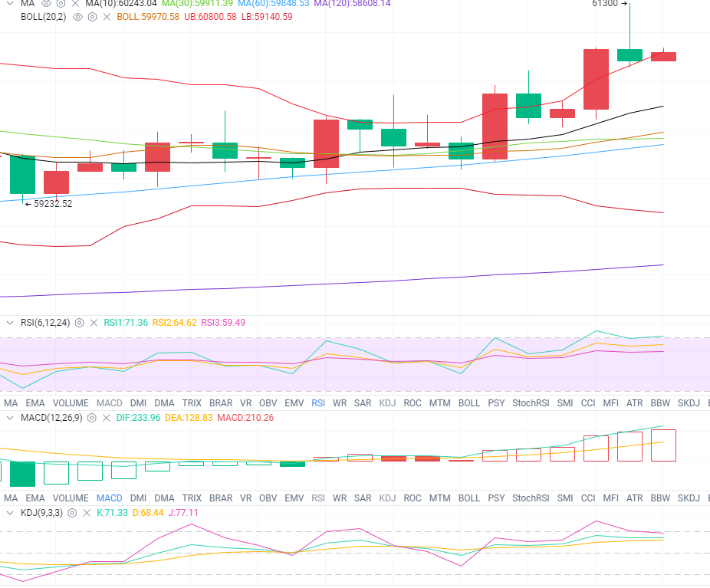The width and height of the screenshot is (710, 588).
Task: Click the RSI3:59.49 reading
Action: [223, 323]
